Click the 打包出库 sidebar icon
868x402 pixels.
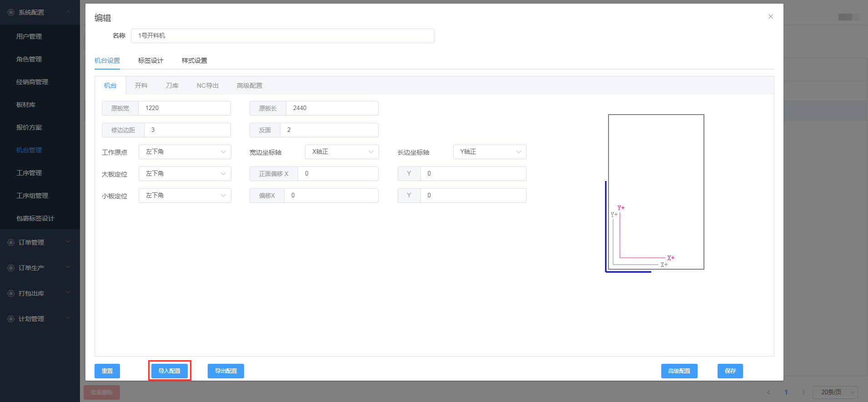tap(11, 293)
